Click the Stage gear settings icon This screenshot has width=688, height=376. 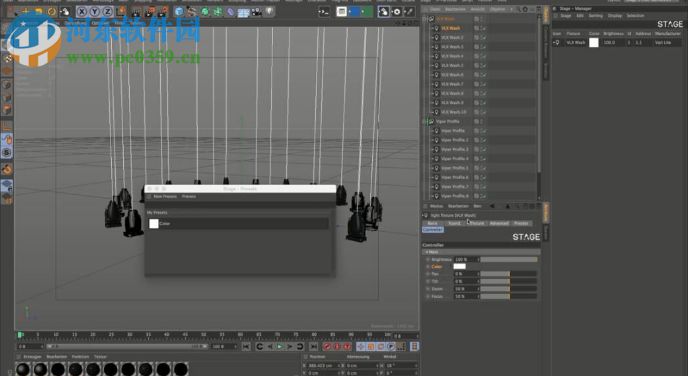coord(396,12)
